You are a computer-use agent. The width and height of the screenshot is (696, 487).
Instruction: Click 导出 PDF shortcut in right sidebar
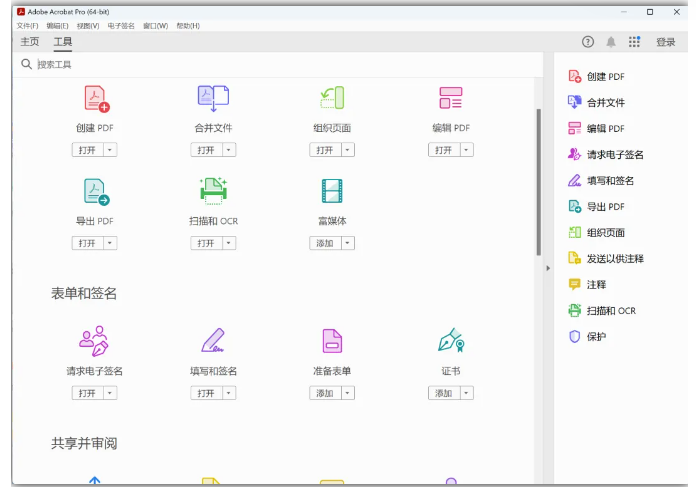click(597, 206)
